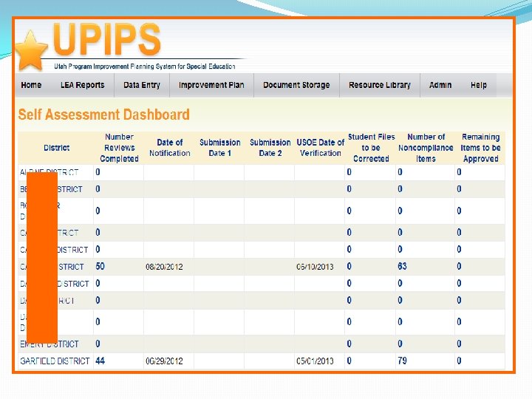
Task: Open the Improvement Plan menu
Action: (211, 85)
